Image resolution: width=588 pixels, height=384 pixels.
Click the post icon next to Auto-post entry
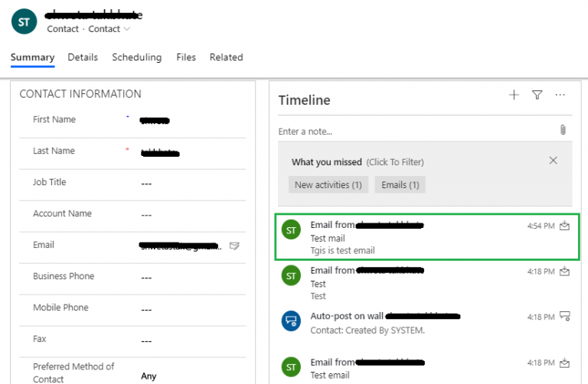coord(565,315)
